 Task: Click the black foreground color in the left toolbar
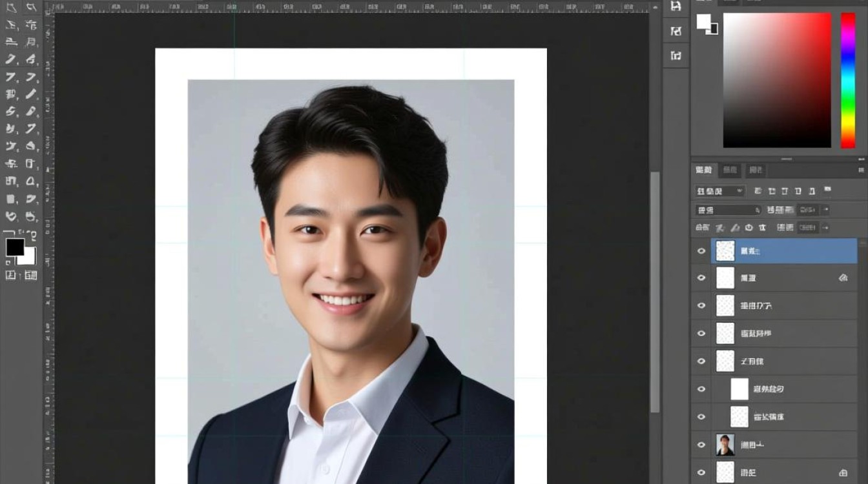(x=14, y=247)
